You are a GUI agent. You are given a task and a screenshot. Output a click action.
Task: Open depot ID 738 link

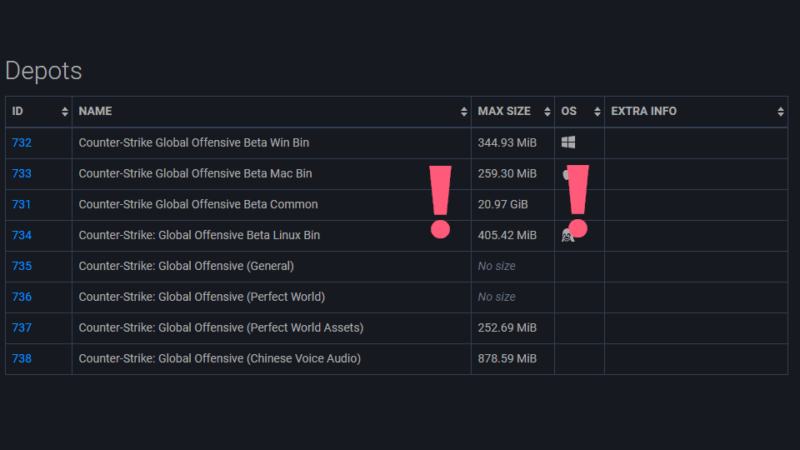(22, 359)
